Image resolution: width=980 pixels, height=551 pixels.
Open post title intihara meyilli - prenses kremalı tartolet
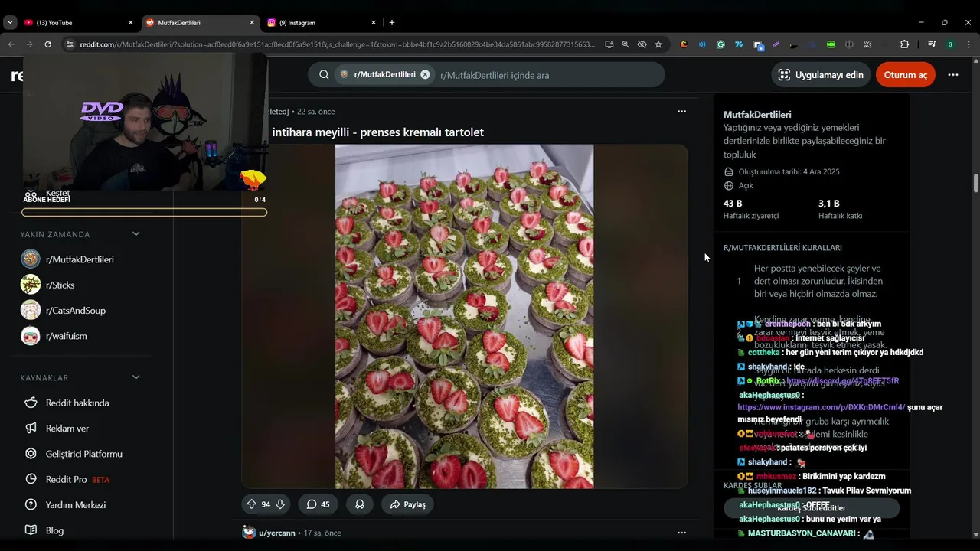pos(378,132)
